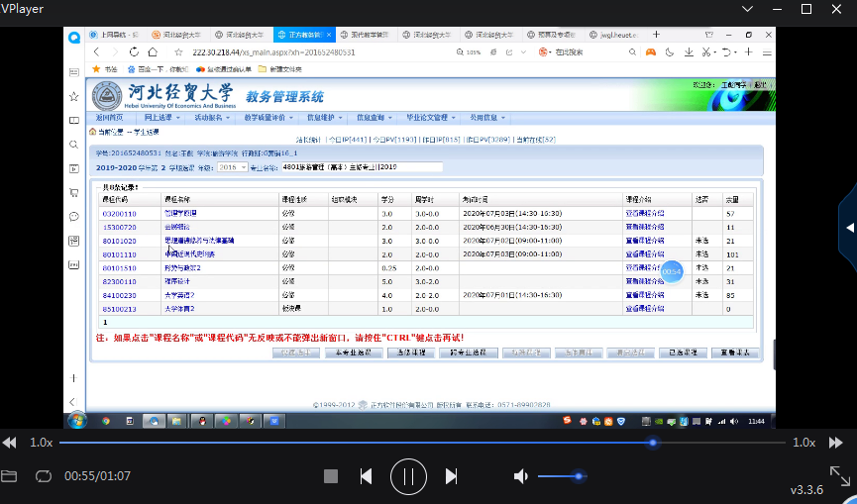Image resolution: width=857 pixels, height=504 pixels.
Task: Mute audio via the speaker icon
Action: (521, 476)
